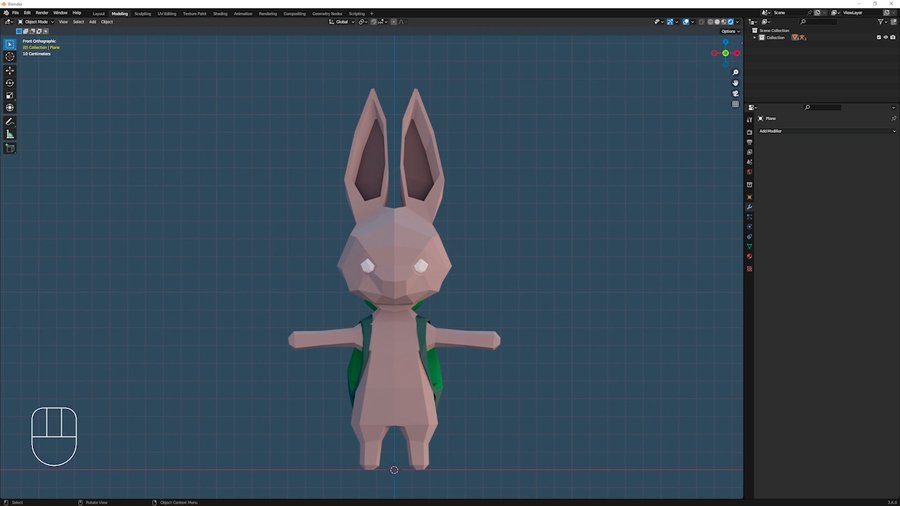
Task: Open the Modifier wrench properties tab
Action: pyautogui.click(x=749, y=207)
